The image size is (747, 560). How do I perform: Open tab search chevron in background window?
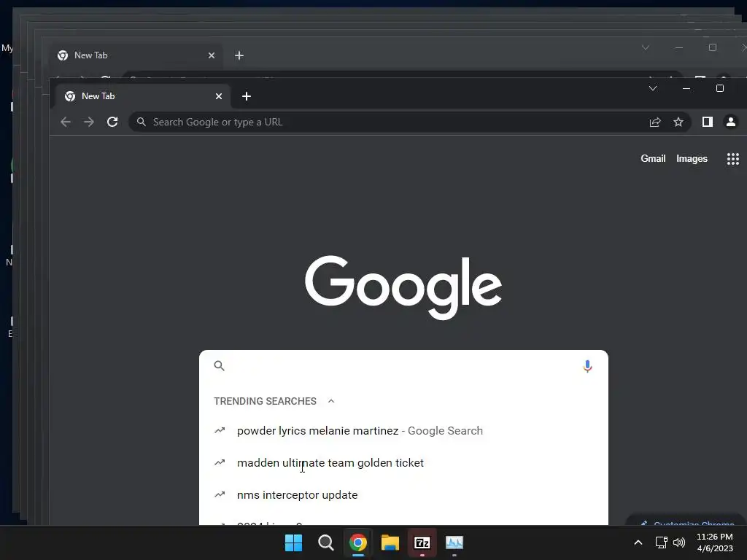(646, 47)
